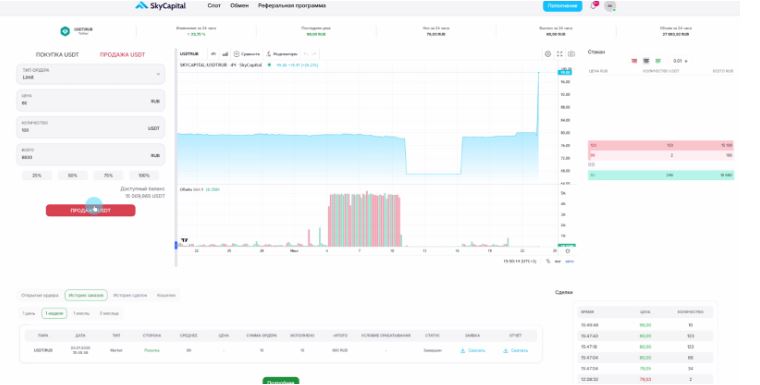
Task: Click the USDT/RUB pair coin icon
Action: click(65, 31)
